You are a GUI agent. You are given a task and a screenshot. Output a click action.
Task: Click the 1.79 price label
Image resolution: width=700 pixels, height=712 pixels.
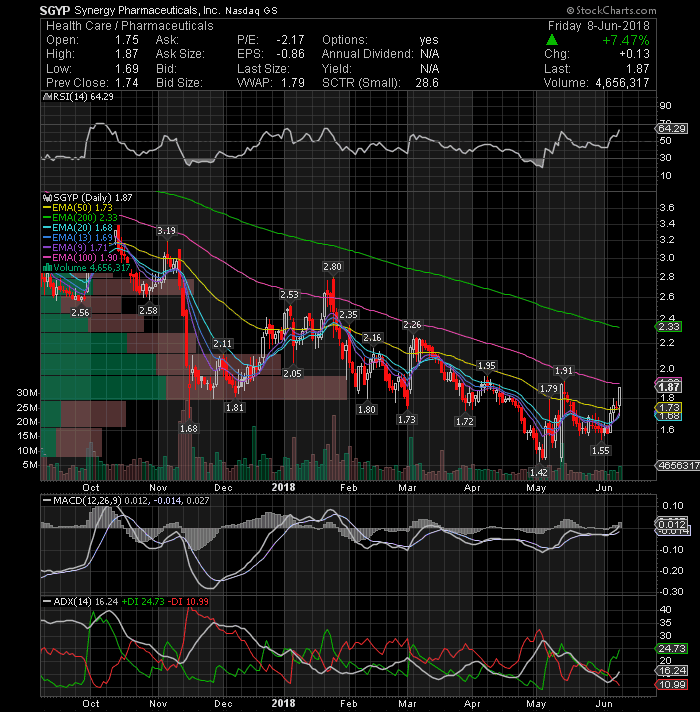548,389
